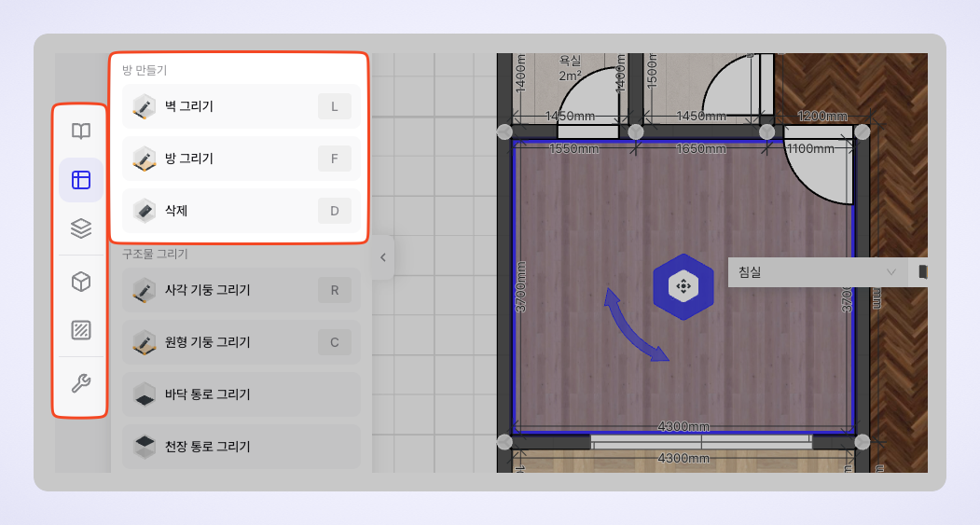The image size is (980, 525).
Task: Click the blue hexagon move handle
Action: pos(683,287)
